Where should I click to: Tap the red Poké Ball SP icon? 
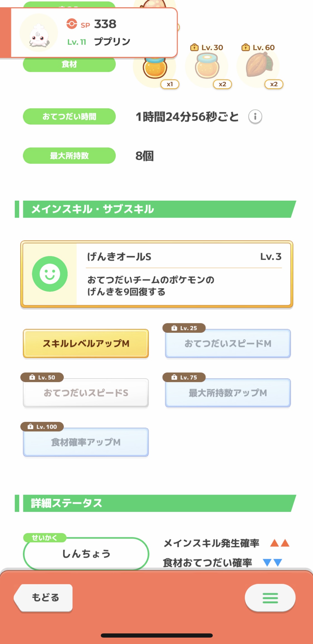coord(72,24)
